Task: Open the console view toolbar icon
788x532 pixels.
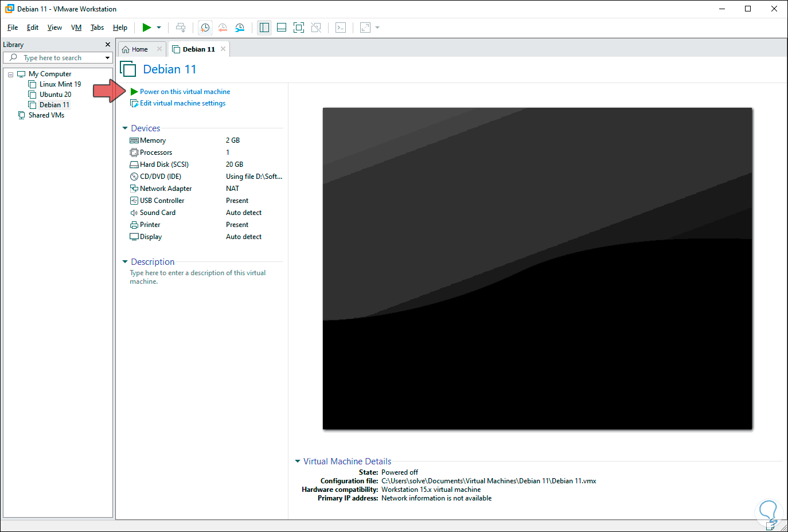Action: coord(341,28)
